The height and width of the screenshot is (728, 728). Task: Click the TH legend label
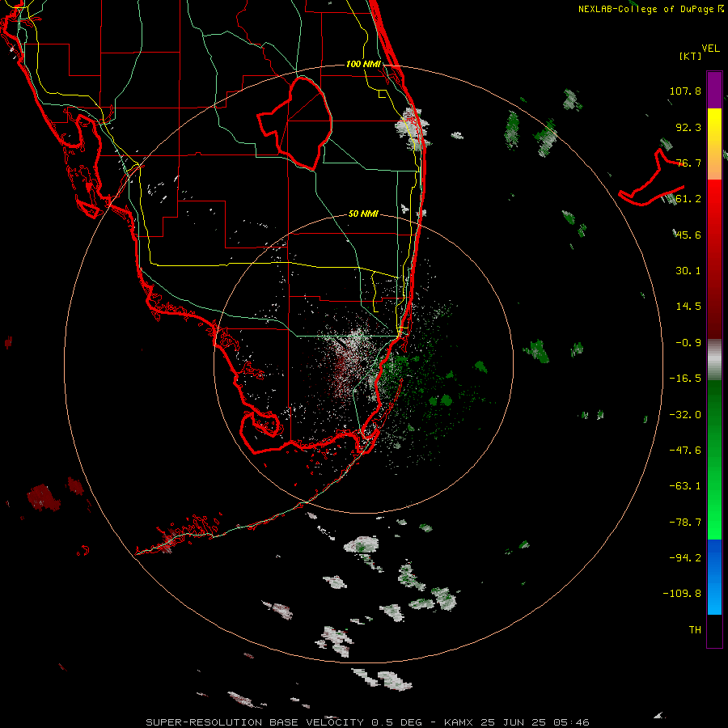[x=695, y=630]
